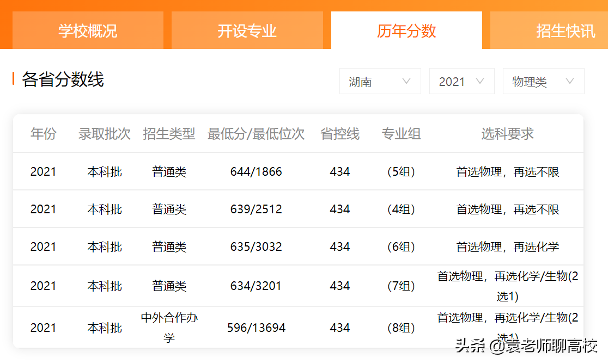Click the 年份 column header
This screenshot has width=608, height=364.
(44, 134)
